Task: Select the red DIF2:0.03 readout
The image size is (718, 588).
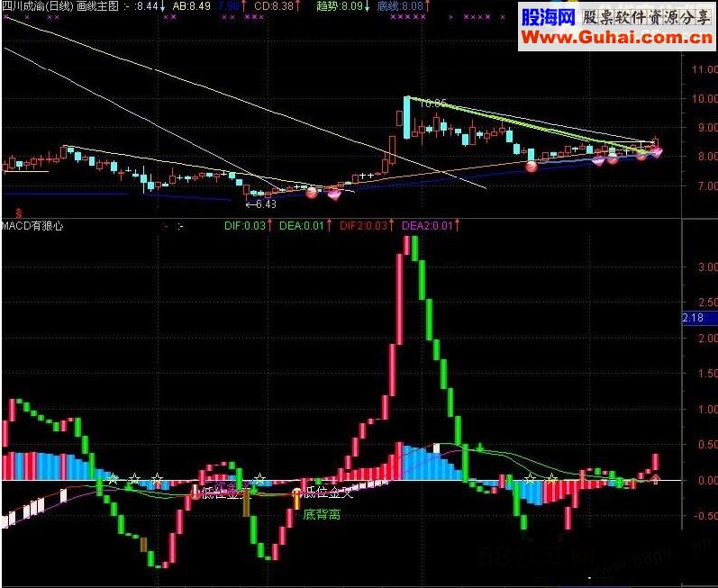Action: [x=363, y=226]
